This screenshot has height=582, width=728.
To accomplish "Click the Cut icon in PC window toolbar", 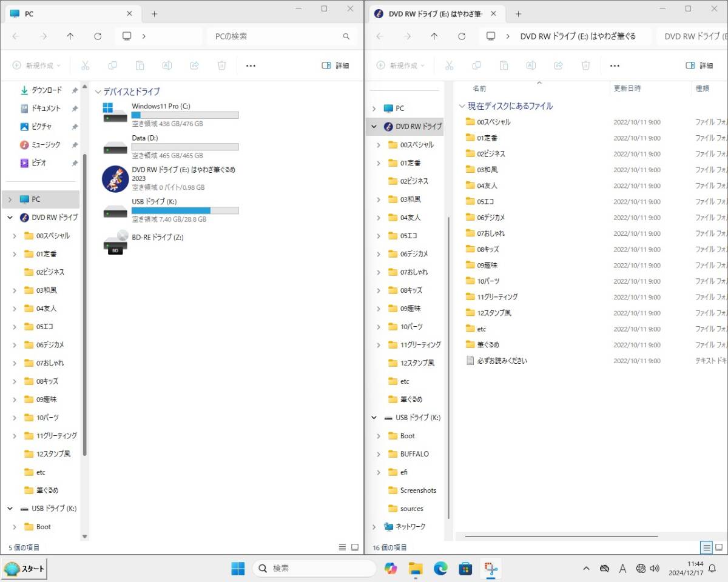I will 85,65.
